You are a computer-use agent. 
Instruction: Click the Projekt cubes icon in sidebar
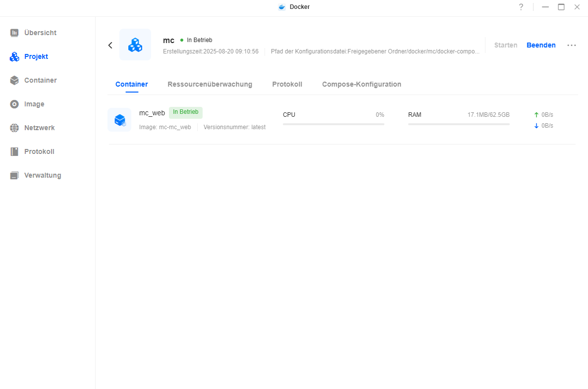pos(14,57)
